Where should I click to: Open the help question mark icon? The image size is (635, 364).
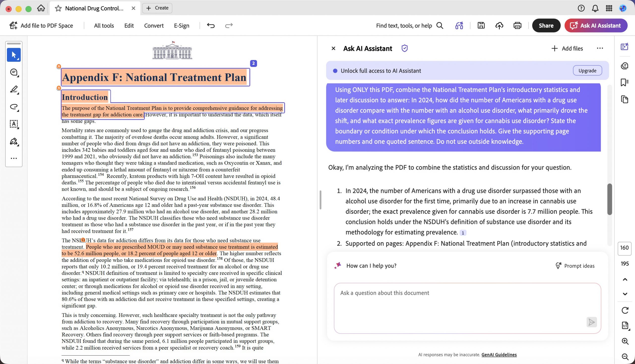581,8
